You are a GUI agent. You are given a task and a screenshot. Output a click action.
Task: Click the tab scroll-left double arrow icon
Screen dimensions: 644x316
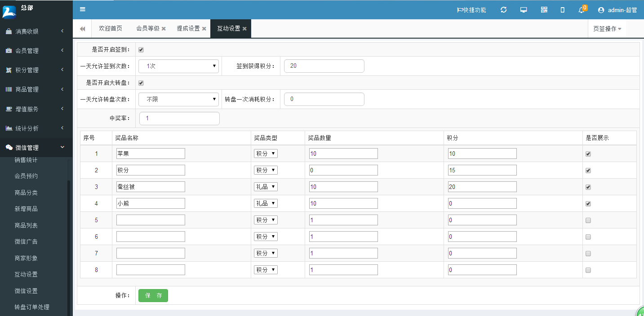(x=83, y=29)
